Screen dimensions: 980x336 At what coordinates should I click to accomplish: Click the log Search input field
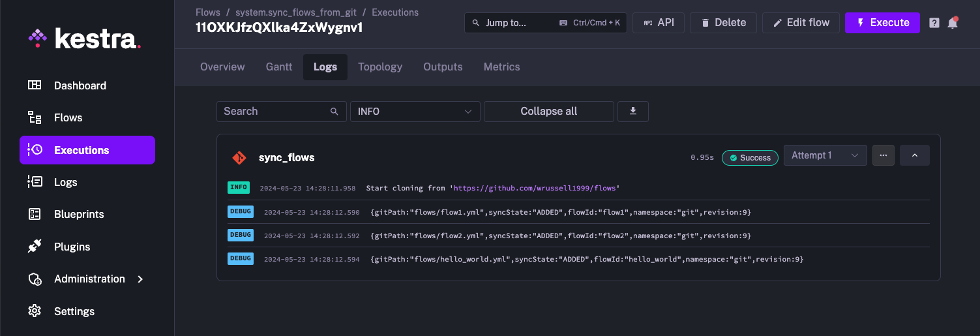[x=274, y=112]
